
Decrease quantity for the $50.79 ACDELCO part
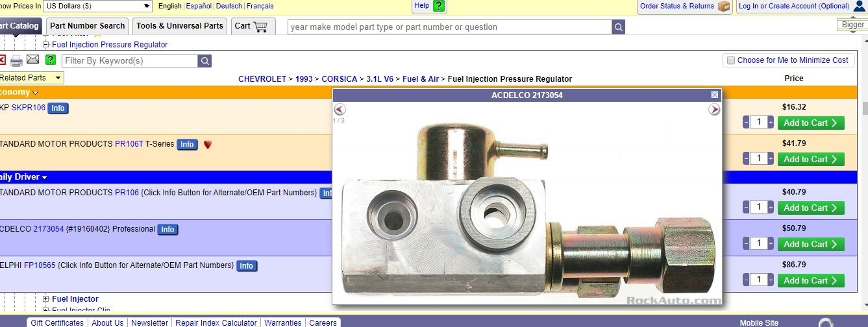(x=746, y=244)
